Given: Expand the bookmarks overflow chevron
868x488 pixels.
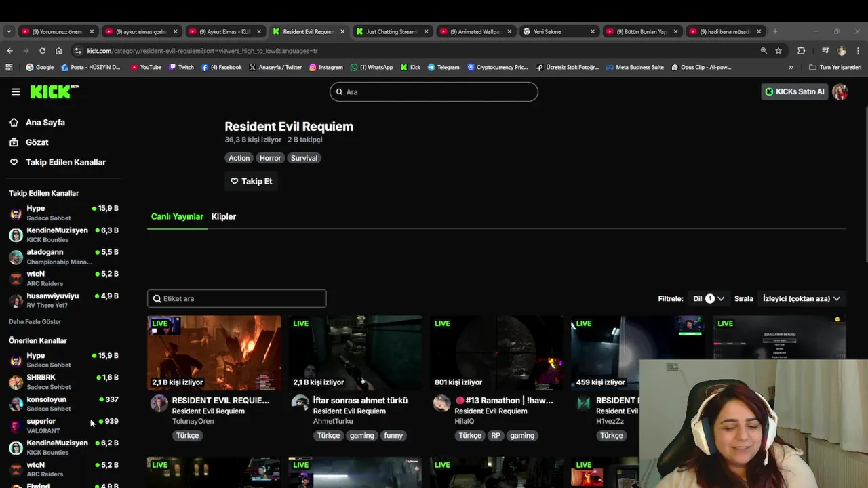Looking at the screenshot, I should tap(791, 67).
